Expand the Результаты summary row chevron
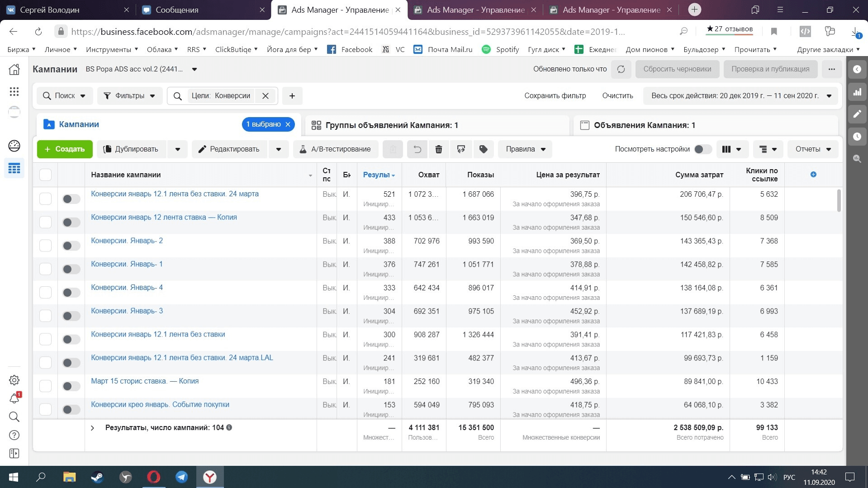This screenshot has width=868, height=488. [x=92, y=428]
